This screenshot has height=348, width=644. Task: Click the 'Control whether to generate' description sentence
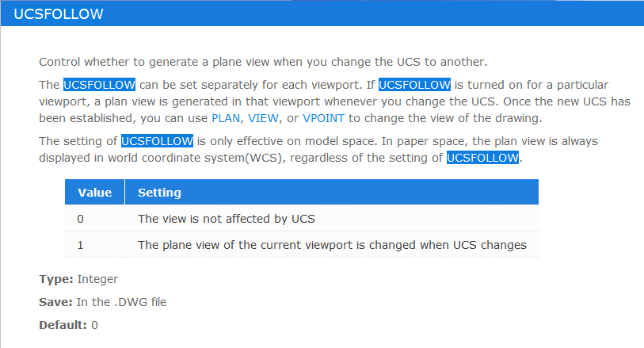[x=263, y=62]
